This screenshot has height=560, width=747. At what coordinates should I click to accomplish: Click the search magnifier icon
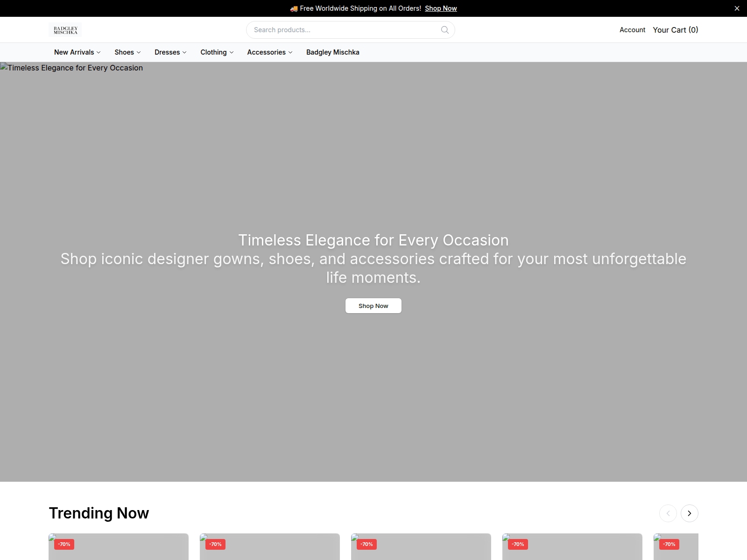[x=445, y=30]
